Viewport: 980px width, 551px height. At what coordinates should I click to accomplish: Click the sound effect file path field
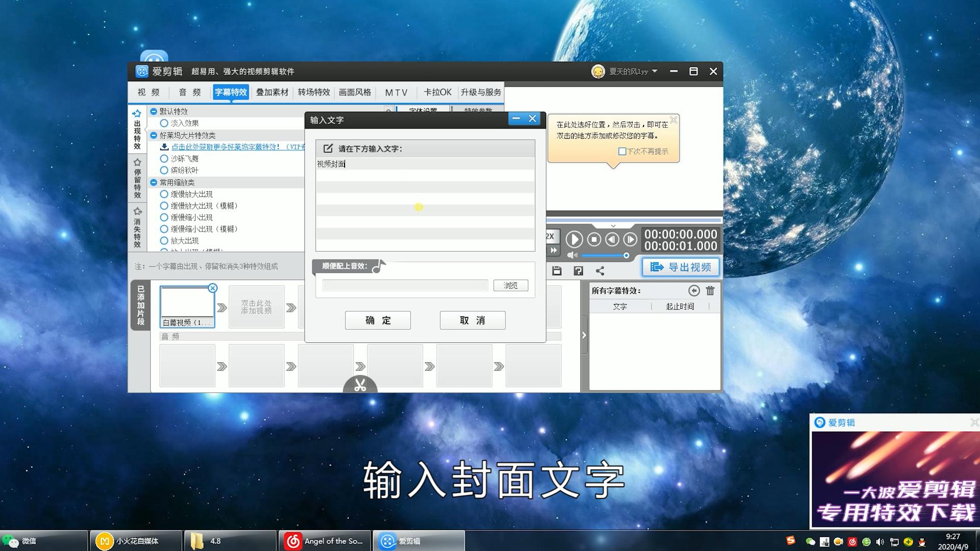(405, 285)
